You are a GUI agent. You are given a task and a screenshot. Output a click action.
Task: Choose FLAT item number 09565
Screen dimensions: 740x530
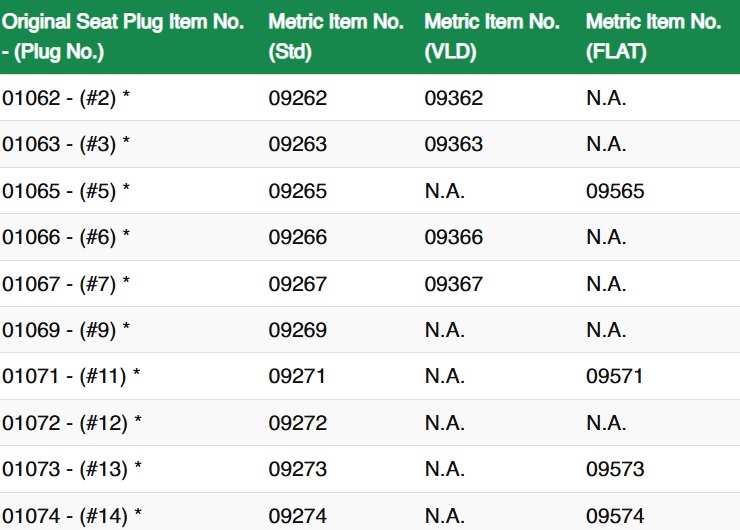point(615,191)
